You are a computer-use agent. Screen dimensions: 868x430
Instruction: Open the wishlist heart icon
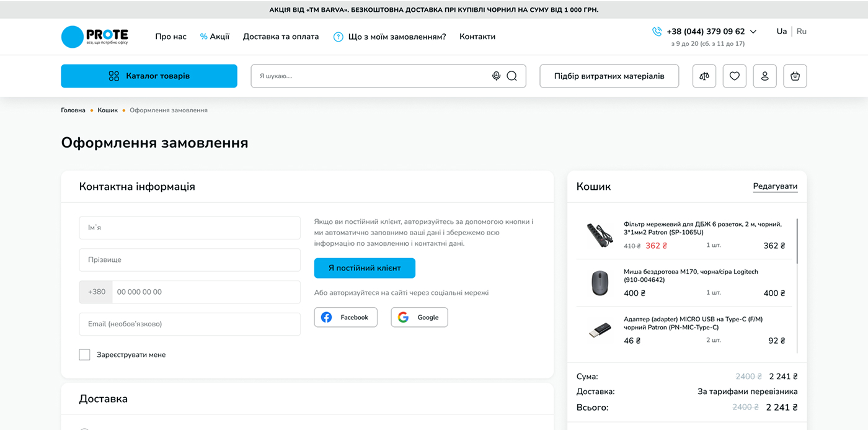734,76
